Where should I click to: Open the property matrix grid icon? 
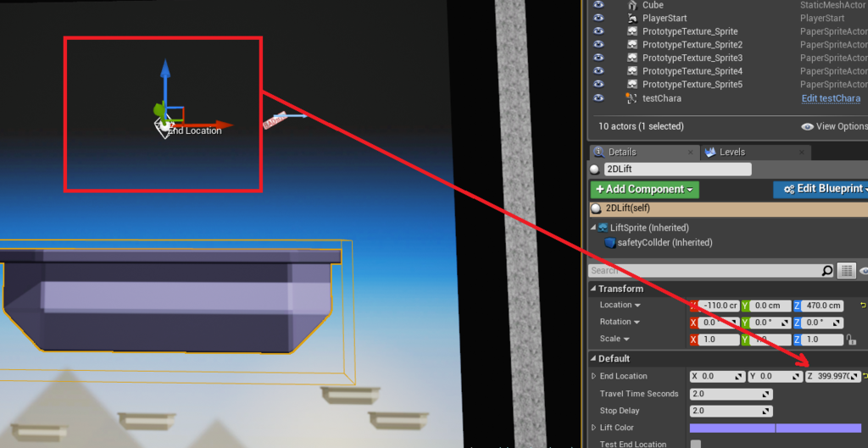[846, 270]
